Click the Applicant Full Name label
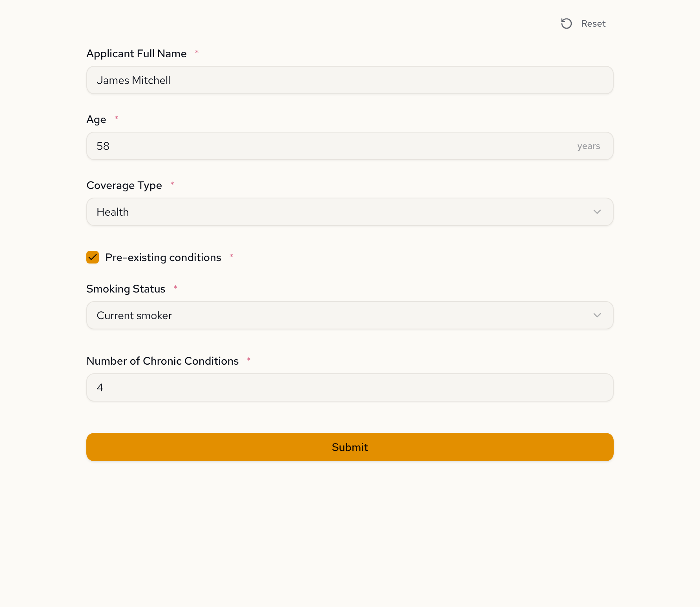Viewport: 700px width, 607px height. (x=136, y=54)
